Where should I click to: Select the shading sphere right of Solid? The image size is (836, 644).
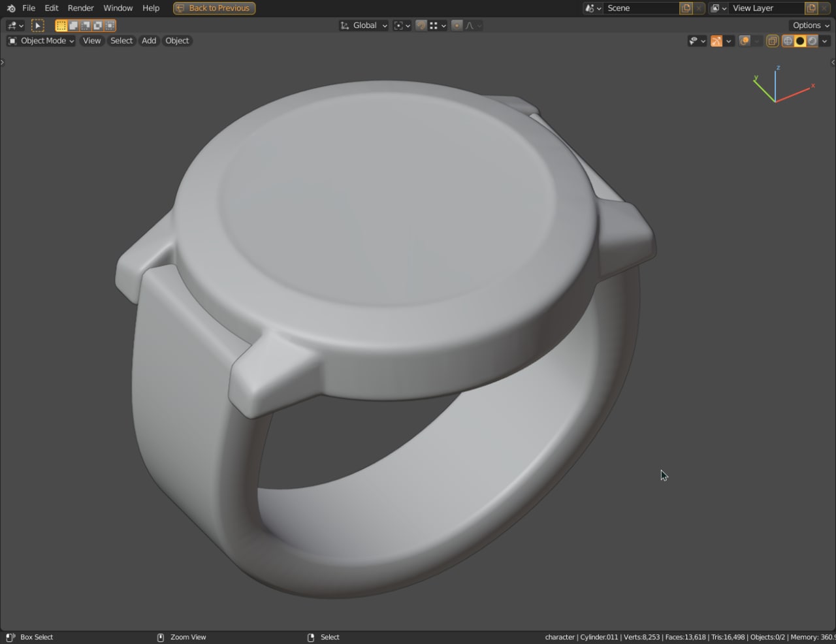pyautogui.click(x=812, y=41)
